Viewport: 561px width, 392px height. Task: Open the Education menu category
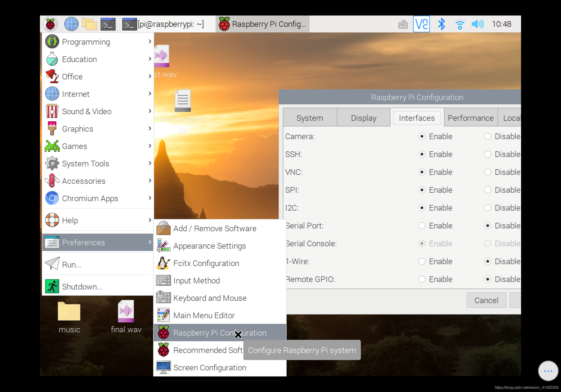(98, 59)
